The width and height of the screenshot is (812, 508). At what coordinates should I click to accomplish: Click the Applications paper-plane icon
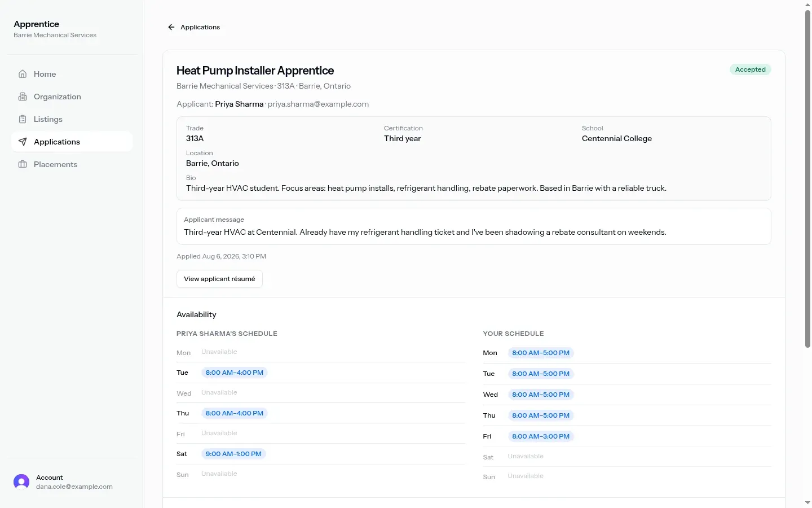(x=23, y=142)
